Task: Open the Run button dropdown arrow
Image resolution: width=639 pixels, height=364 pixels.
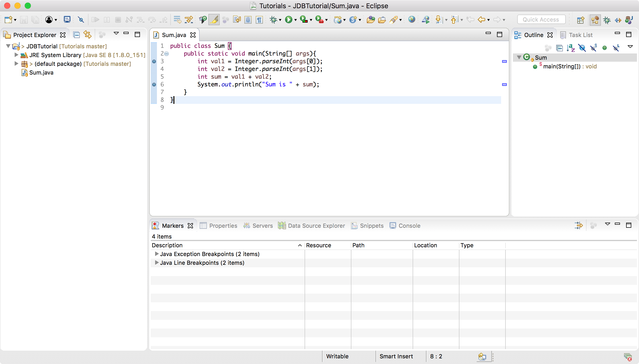Action: 295,20
